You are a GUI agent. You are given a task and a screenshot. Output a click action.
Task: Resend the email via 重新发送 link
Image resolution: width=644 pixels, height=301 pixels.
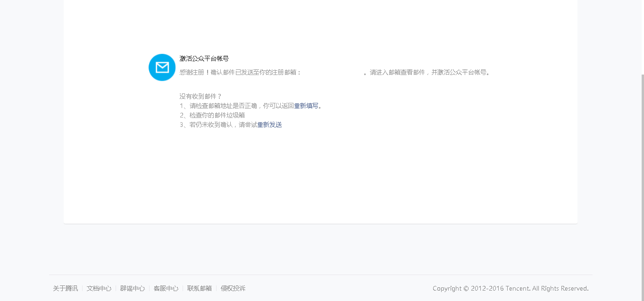click(x=269, y=125)
